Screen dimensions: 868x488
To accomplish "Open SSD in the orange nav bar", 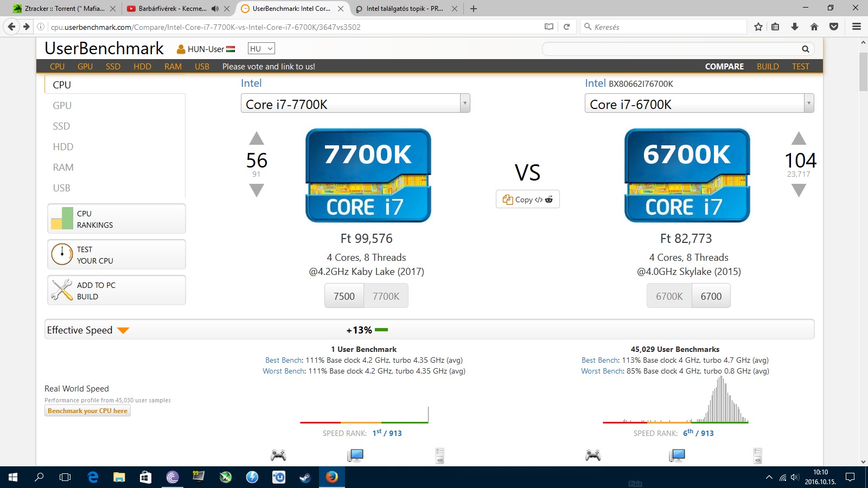I will [x=113, y=67].
